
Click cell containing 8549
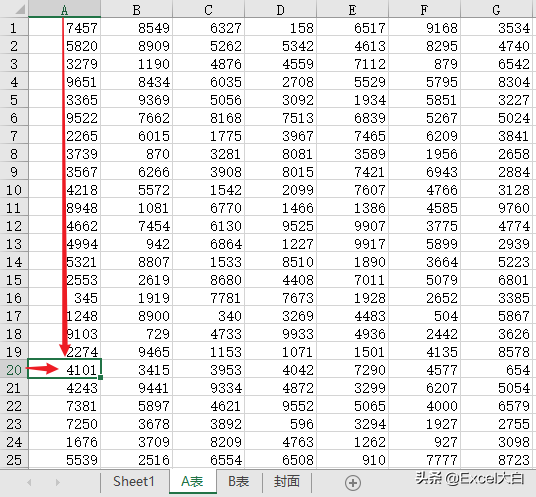(137, 28)
